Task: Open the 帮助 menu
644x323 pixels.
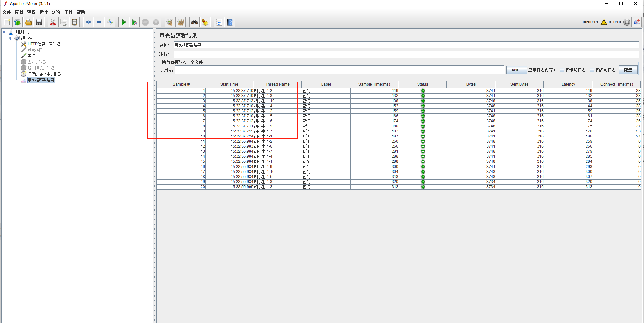Action: [x=81, y=12]
